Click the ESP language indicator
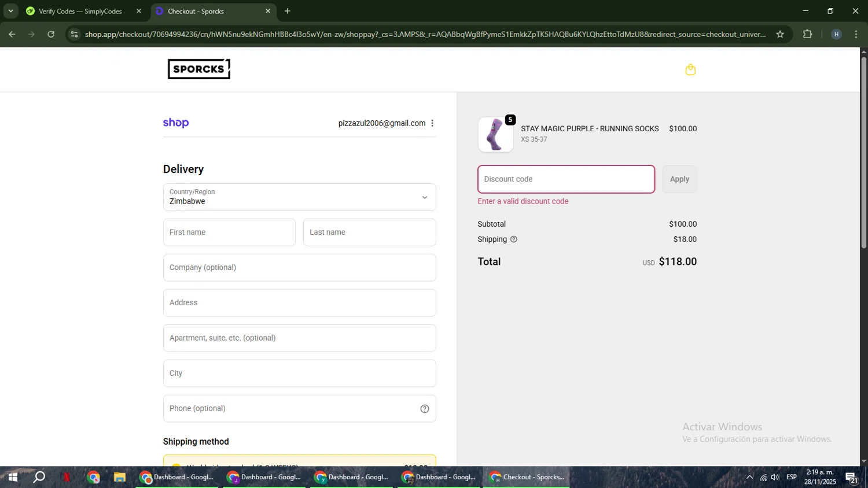The height and width of the screenshot is (488, 868). [x=792, y=477]
